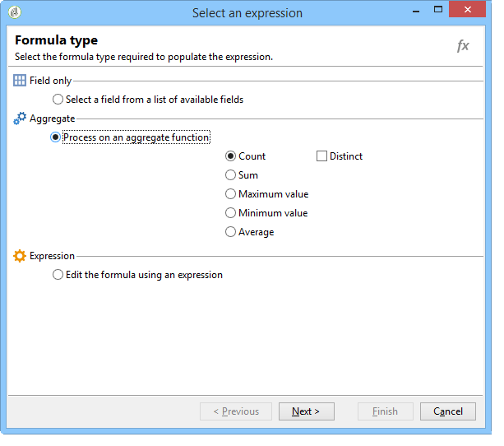
Task: Select the Sum aggregate option
Action: [231, 175]
